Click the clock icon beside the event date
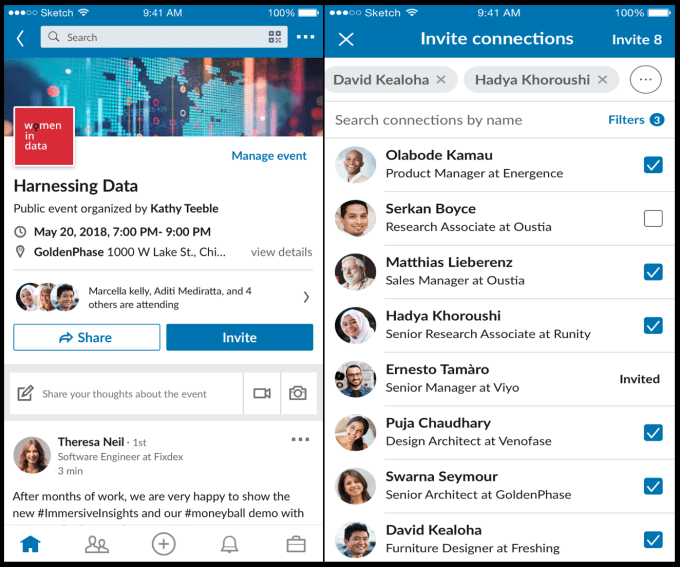The width and height of the screenshot is (680, 567). tap(20, 232)
